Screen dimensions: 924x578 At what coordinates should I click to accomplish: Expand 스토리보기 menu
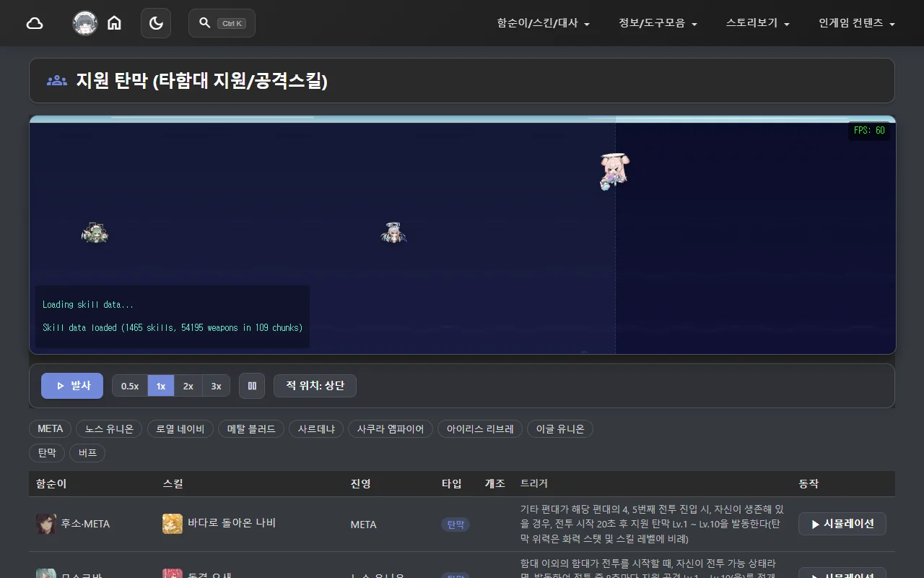[x=758, y=23]
